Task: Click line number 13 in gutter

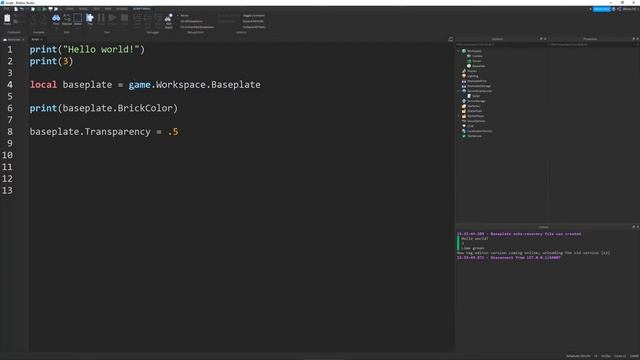Action: [7, 191]
